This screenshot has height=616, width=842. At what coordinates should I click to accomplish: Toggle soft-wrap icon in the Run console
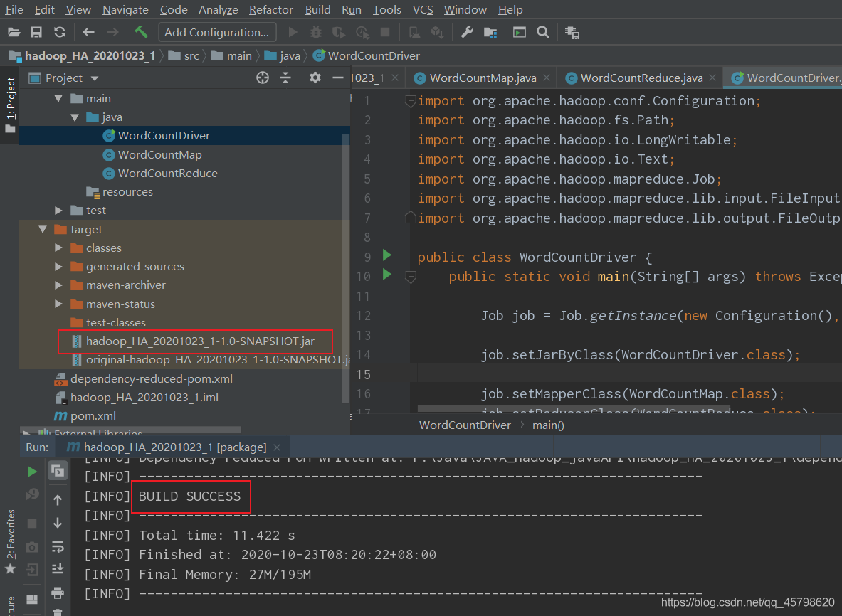click(x=58, y=546)
